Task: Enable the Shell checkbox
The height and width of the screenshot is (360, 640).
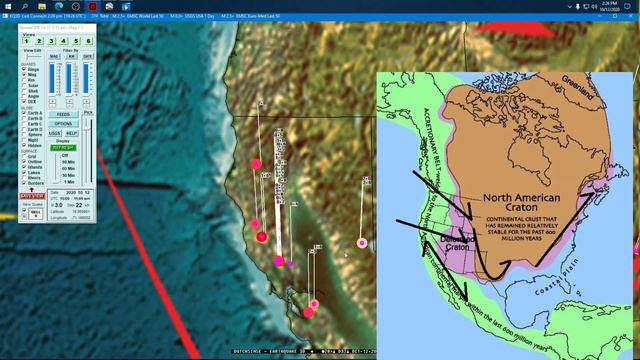Action: click(24, 91)
